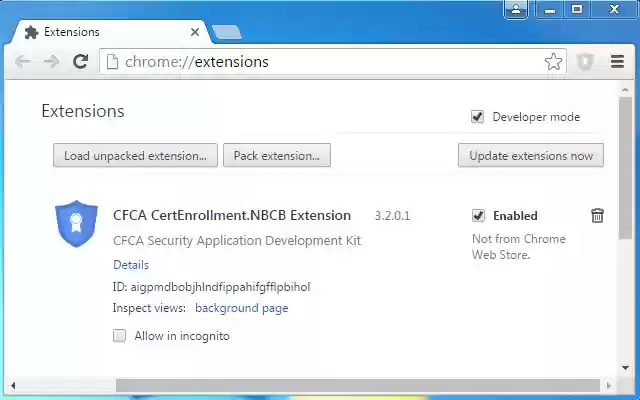Click the browser forward arrow
The width and height of the screenshot is (640, 400).
(51, 62)
